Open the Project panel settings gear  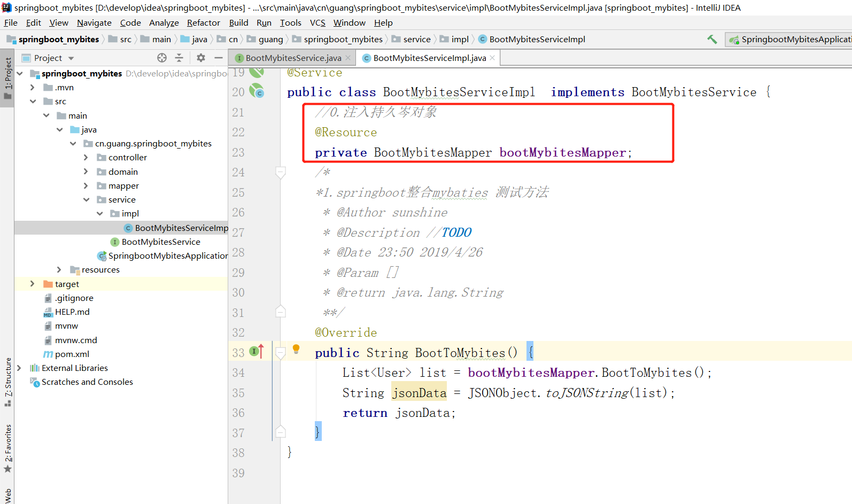point(201,58)
